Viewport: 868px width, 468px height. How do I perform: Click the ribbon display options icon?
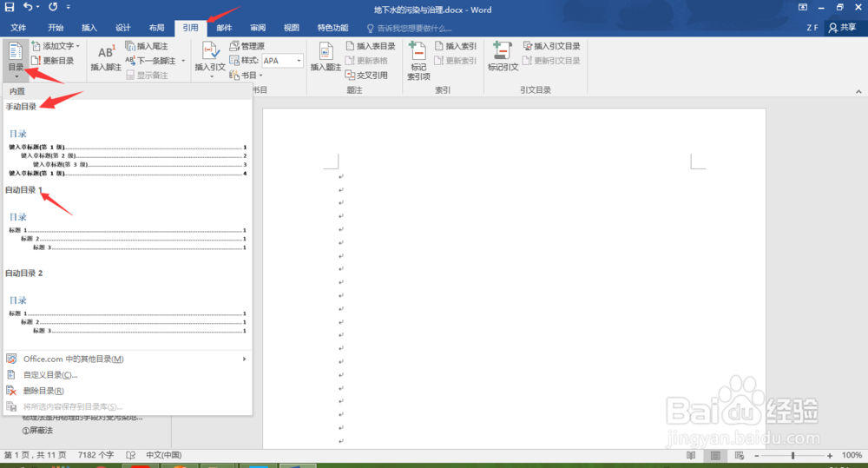pos(803,7)
